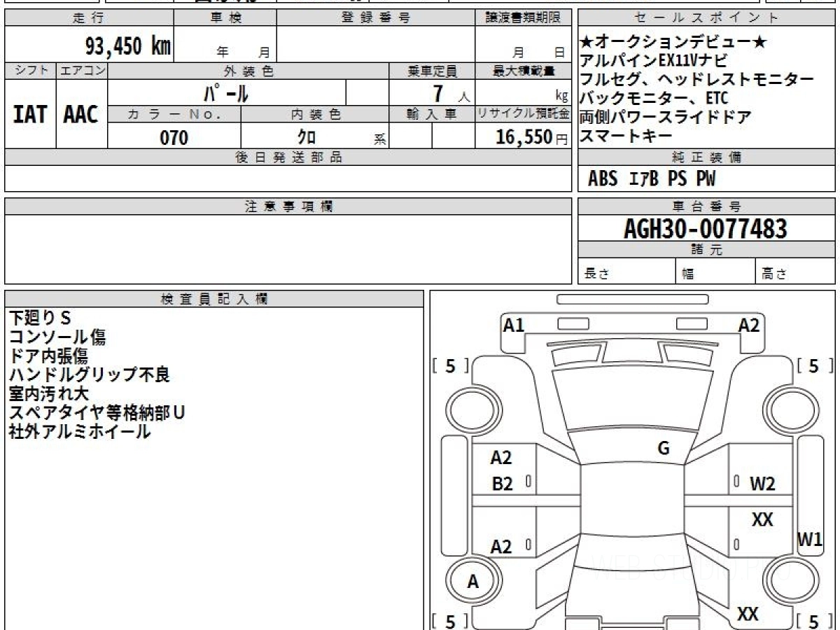The width and height of the screenshot is (840, 630).
Task: Click the ハンドルグリップ不良 note
Action: (x=89, y=375)
